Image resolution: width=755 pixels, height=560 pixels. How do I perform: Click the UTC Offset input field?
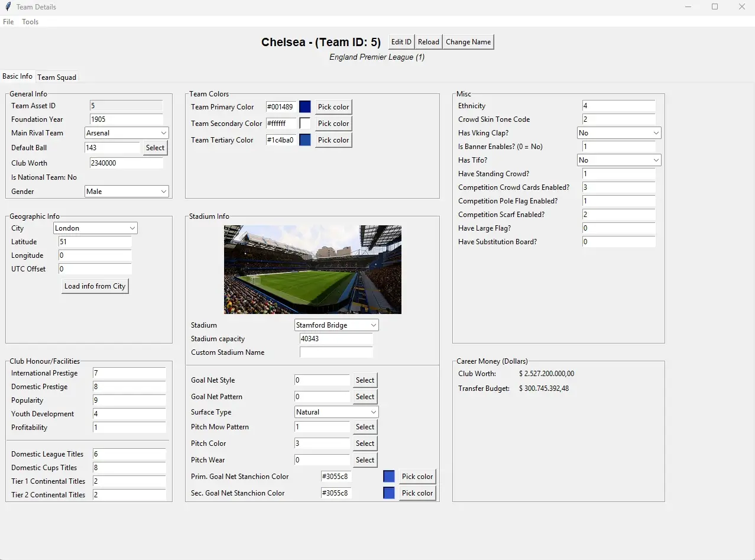(95, 269)
